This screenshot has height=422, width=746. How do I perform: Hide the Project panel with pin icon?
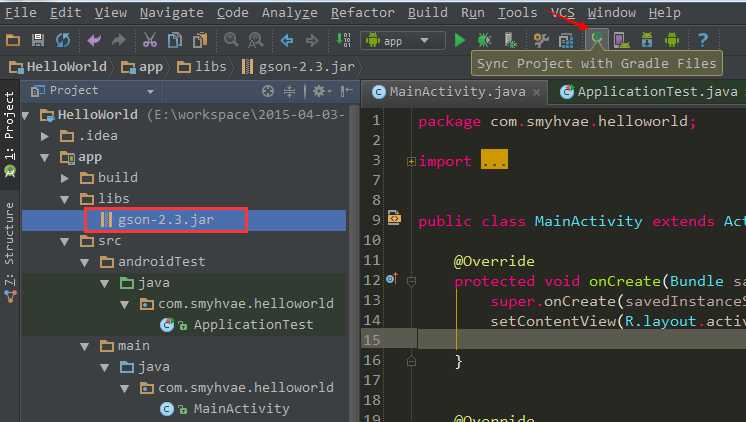point(346,91)
